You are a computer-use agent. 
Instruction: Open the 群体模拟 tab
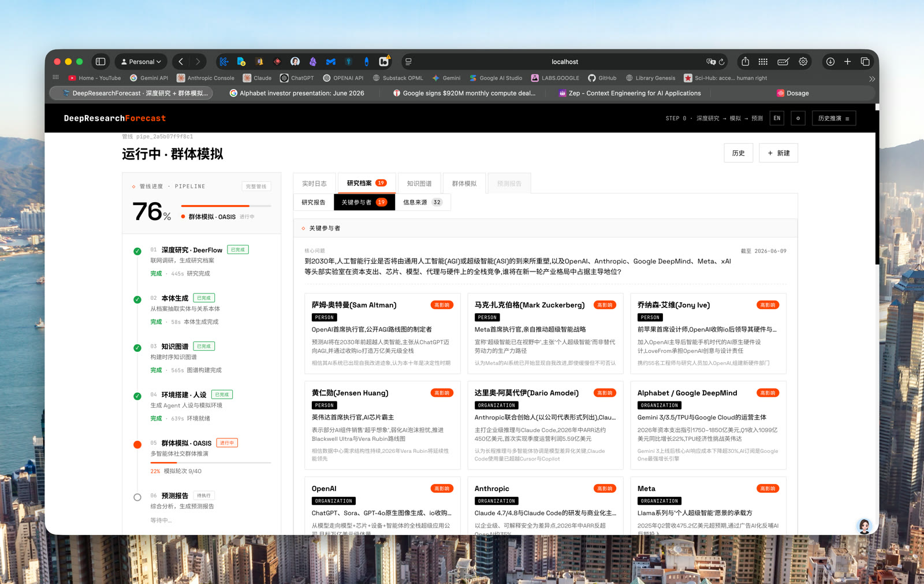coord(464,184)
